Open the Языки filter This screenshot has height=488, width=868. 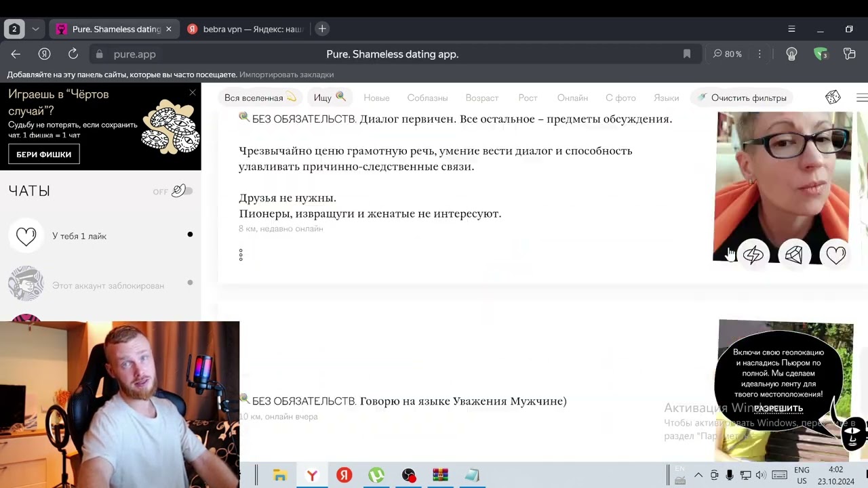point(667,98)
